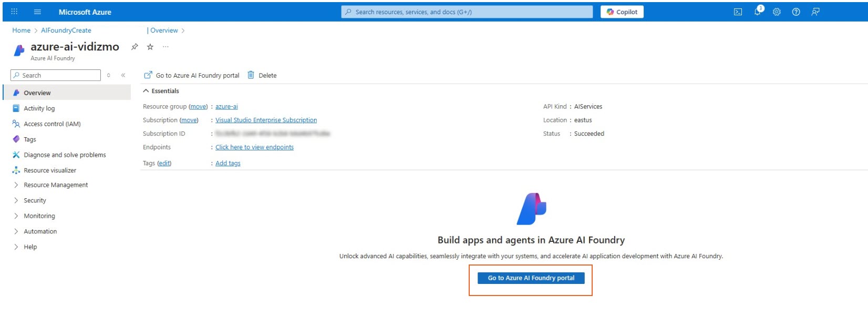
Task: Open the feedback icon in header
Action: coord(815,12)
